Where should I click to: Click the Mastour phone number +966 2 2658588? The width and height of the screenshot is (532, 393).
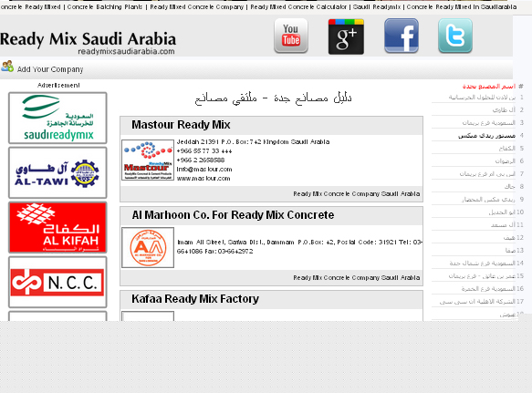(201, 160)
